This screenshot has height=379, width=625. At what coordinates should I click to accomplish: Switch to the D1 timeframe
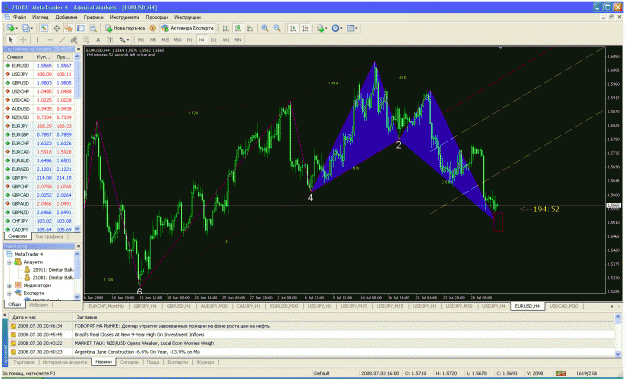(x=214, y=40)
